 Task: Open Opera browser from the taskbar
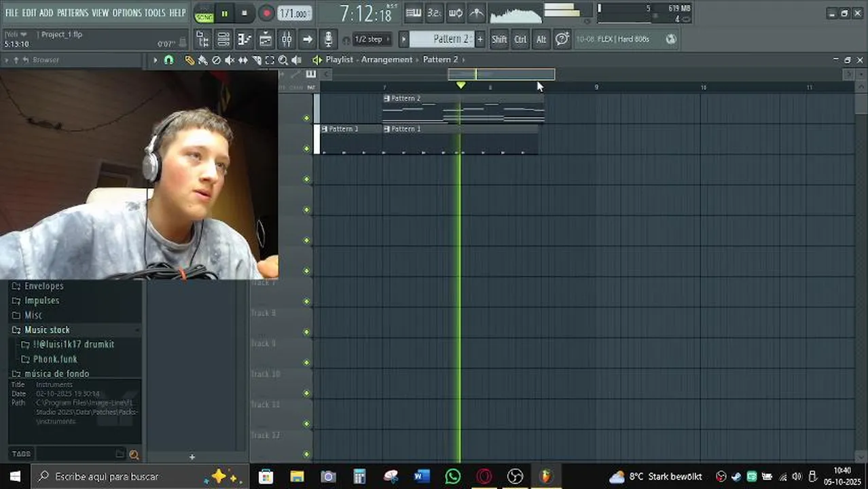484,476
